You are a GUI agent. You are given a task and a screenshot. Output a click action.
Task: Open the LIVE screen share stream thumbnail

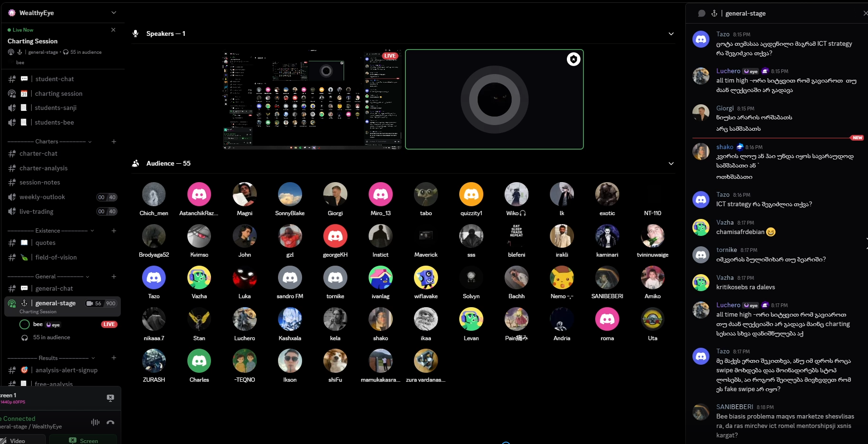(312, 99)
